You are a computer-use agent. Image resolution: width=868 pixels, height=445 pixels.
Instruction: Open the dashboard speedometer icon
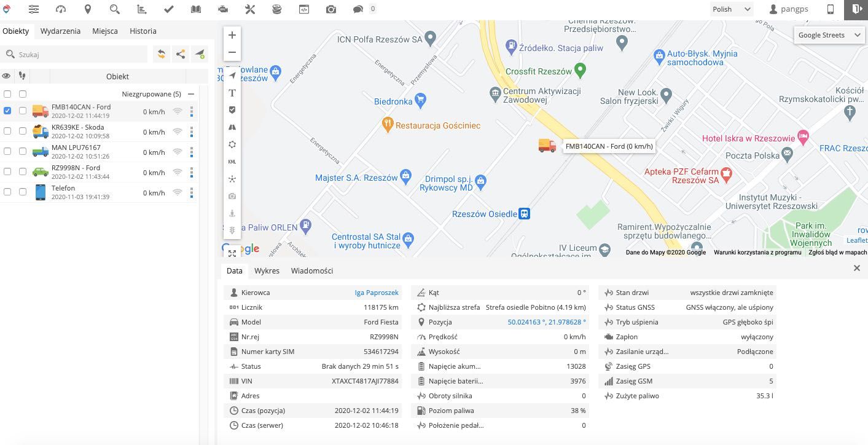(60, 9)
